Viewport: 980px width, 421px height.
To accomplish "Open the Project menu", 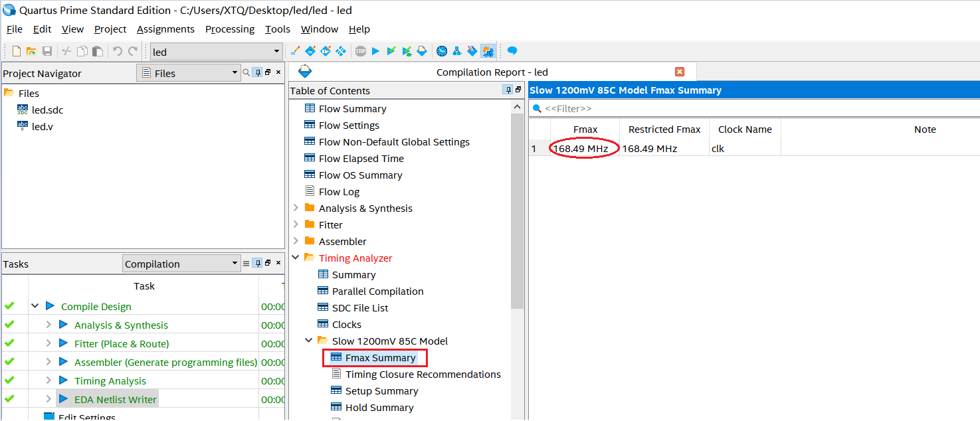I will (x=110, y=29).
